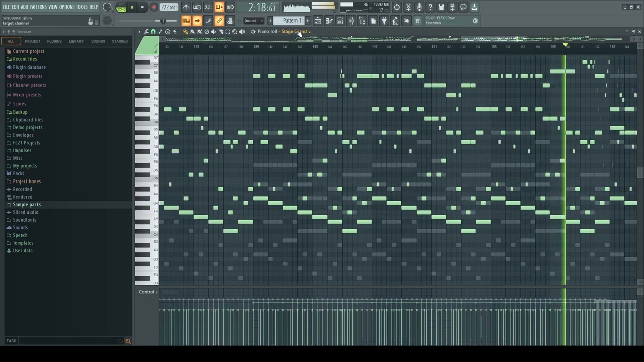Image resolution: width=644 pixels, height=362 pixels.
Task: Toggle the metronome icon
Action: pyautogui.click(x=186, y=7)
